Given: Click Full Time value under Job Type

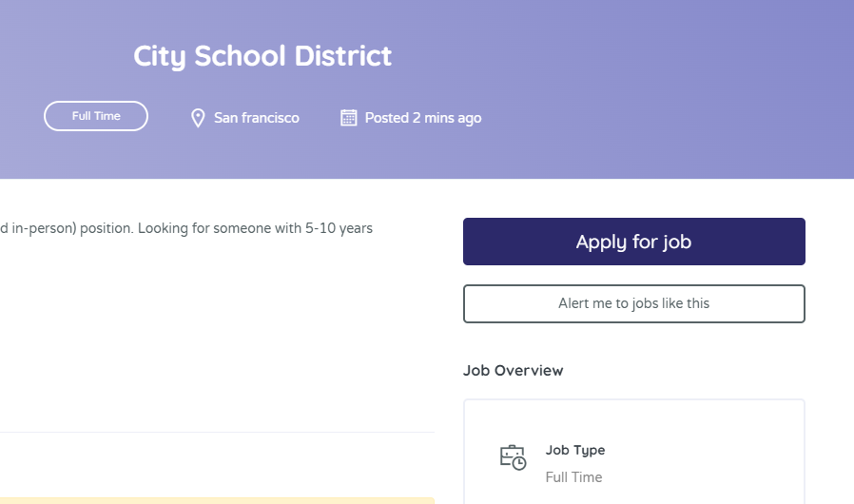Looking at the screenshot, I should point(574,477).
